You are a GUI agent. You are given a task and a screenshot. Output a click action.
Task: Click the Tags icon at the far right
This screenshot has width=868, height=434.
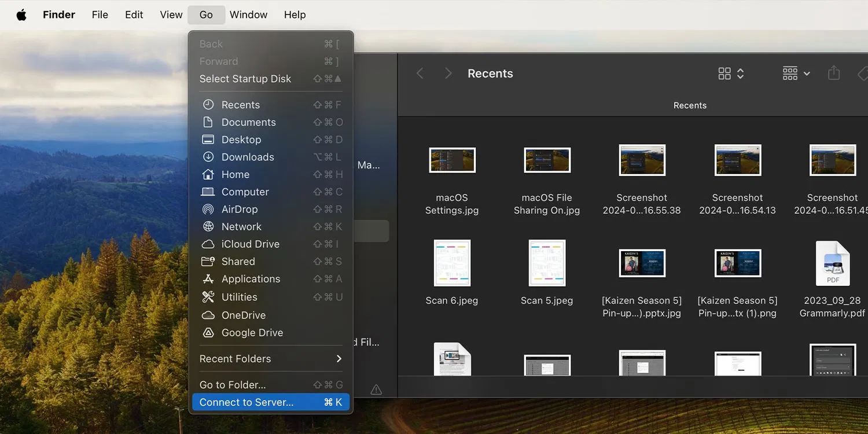tap(863, 73)
